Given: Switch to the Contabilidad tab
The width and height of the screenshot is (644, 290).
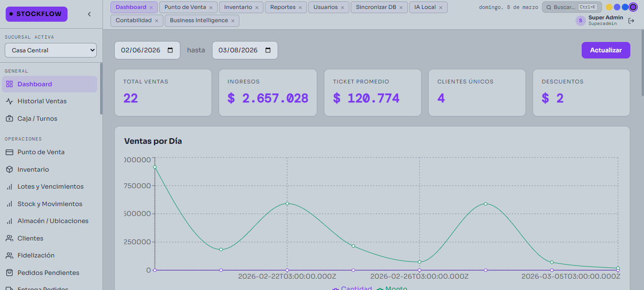Looking at the screenshot, I should 134,21.
